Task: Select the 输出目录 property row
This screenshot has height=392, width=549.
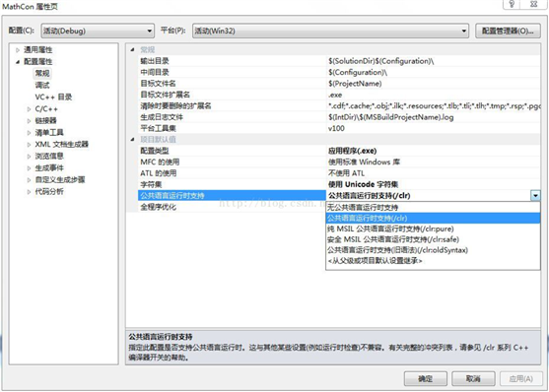Action: (x=339, y=61)
